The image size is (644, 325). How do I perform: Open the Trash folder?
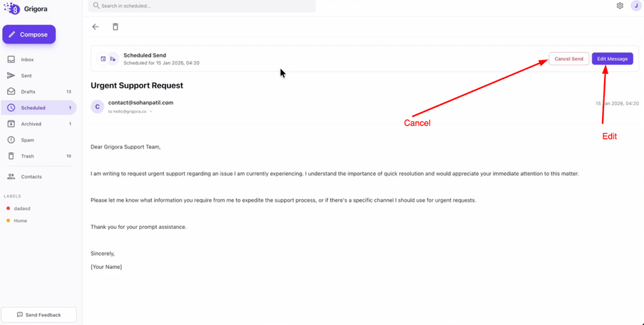click(38, 156)
